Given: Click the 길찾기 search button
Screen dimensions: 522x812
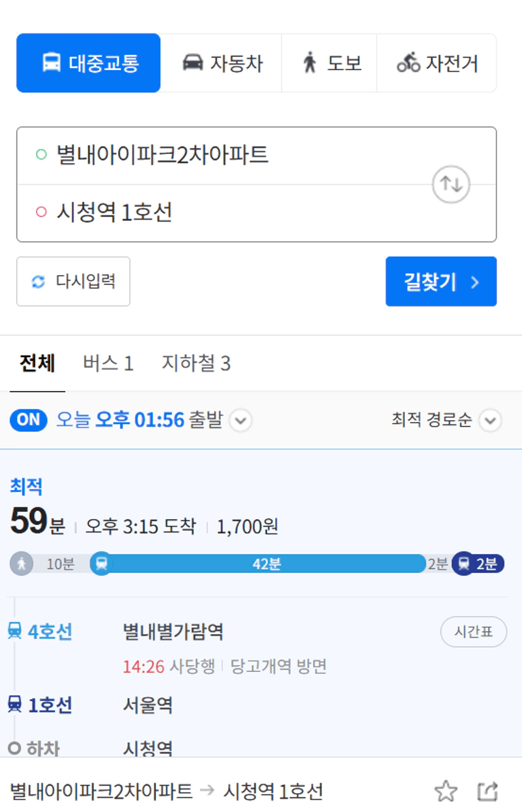Looking at the screenshot, I should pos(441,281).
